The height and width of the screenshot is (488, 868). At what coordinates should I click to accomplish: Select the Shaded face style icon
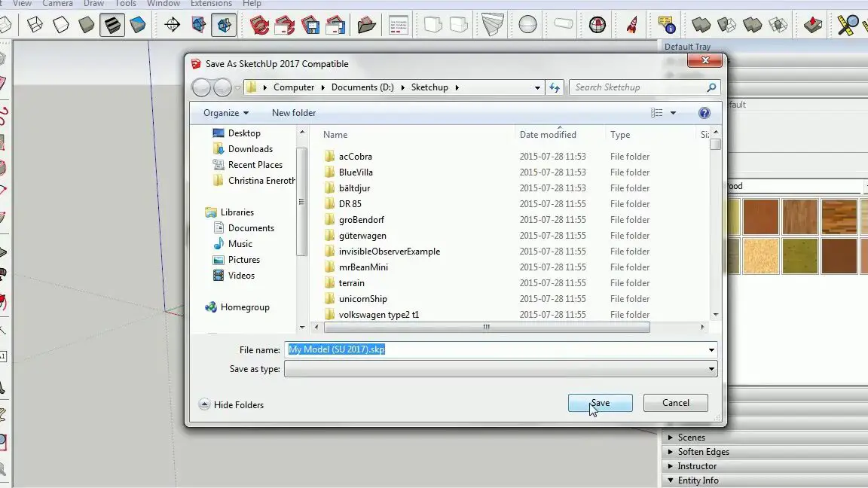(x=87, y=25)
